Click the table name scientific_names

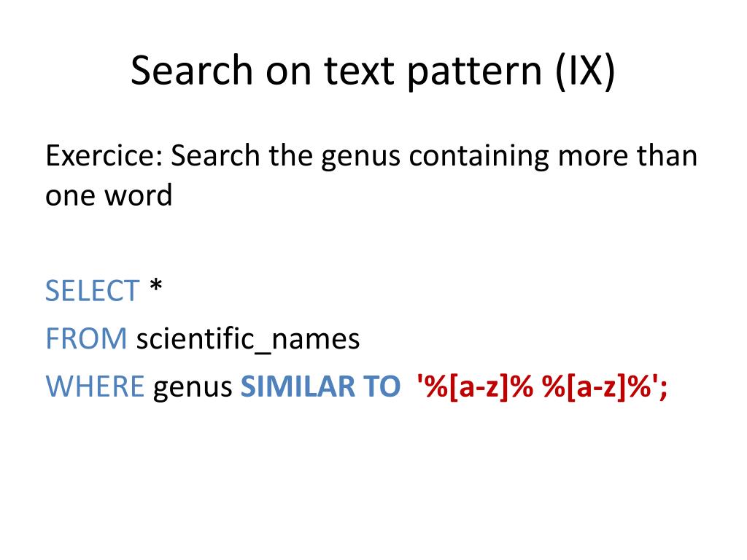[x=248, y=339]
